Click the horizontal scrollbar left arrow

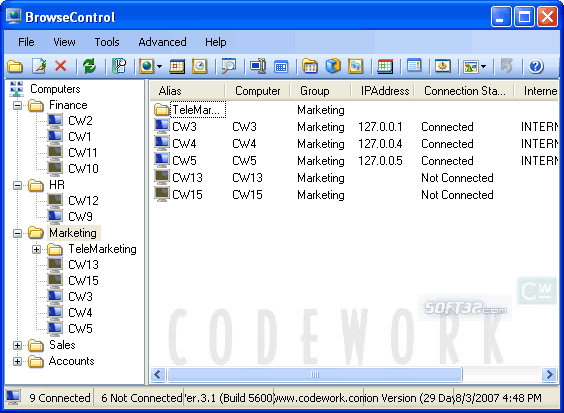[158, 375]
